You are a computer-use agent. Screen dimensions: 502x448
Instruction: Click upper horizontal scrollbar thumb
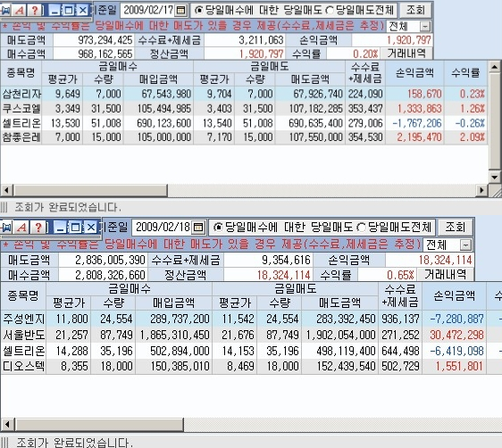click(x=90, y=190)
